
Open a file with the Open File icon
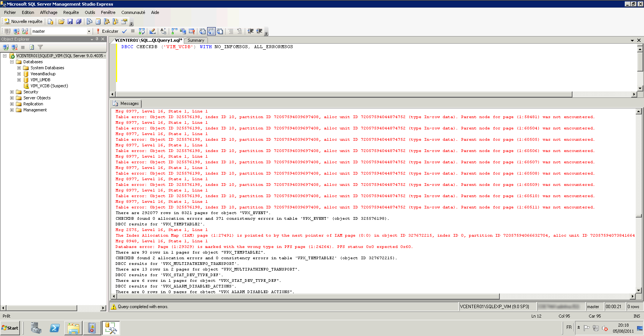[x=61, y=21]
